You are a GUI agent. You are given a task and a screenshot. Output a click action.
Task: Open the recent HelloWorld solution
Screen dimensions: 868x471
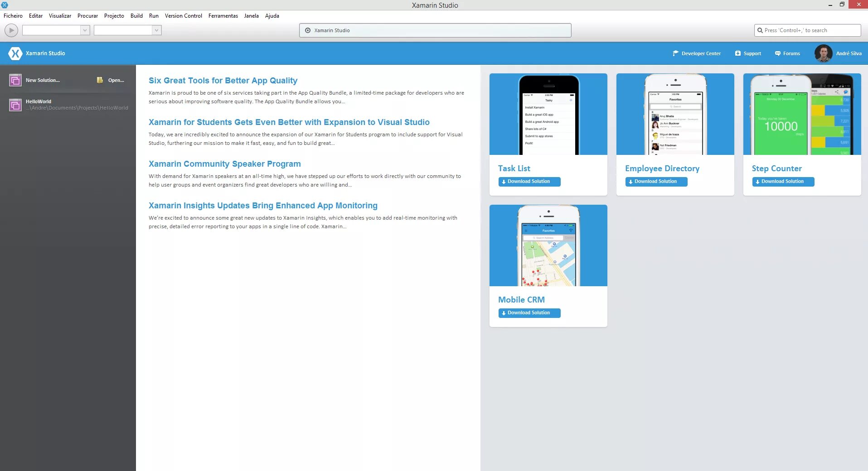[68, 105]
